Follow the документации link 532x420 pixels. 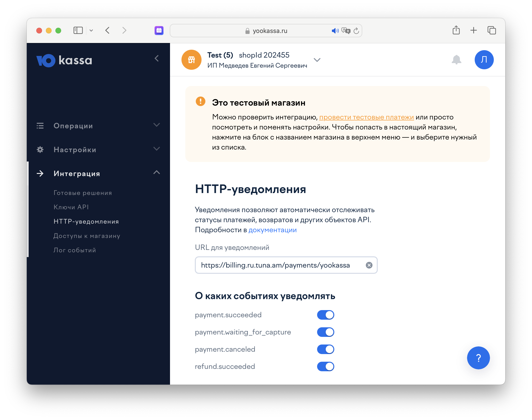click(272, 230)
